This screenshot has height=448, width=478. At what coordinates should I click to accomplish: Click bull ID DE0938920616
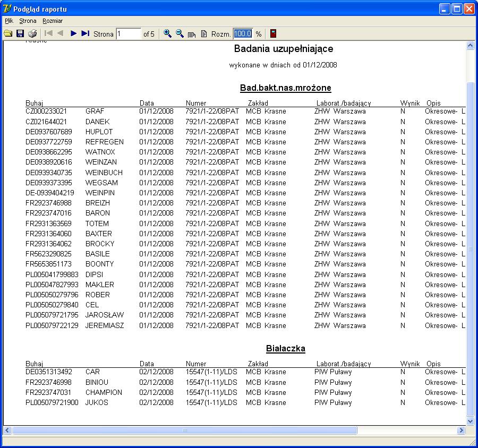pyautogui.click(x=49, y=162)
